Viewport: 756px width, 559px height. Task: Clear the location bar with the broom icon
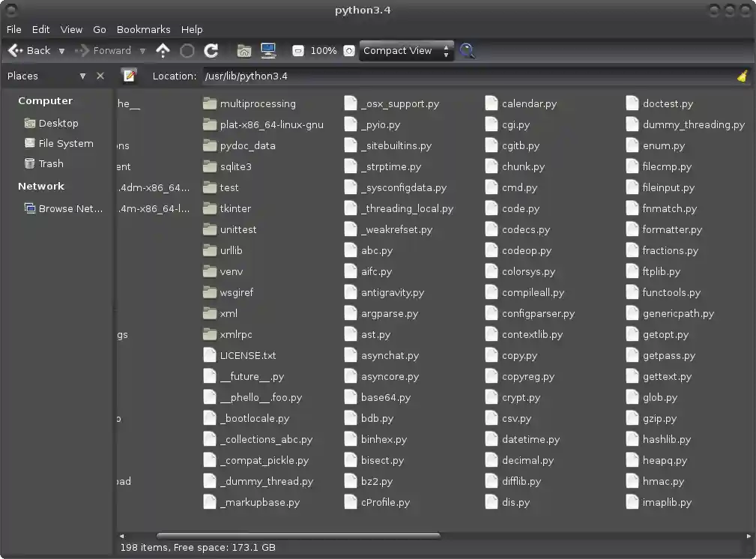(742, 76)
